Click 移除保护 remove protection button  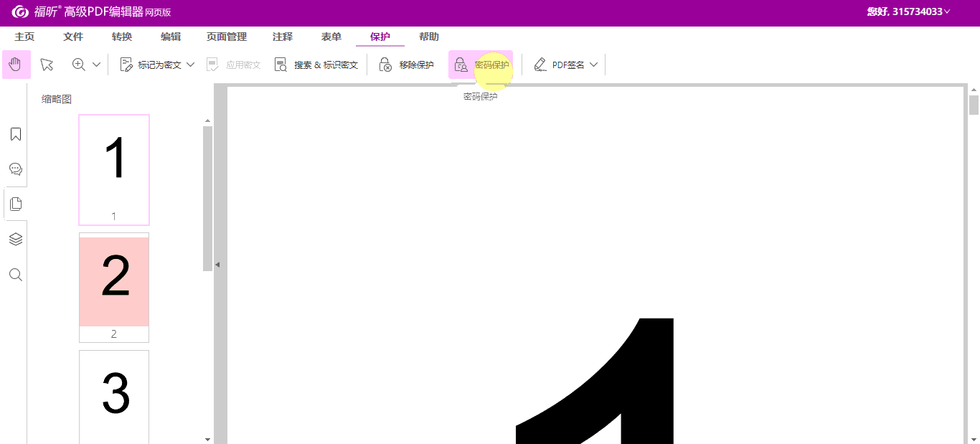pos(407,65)
